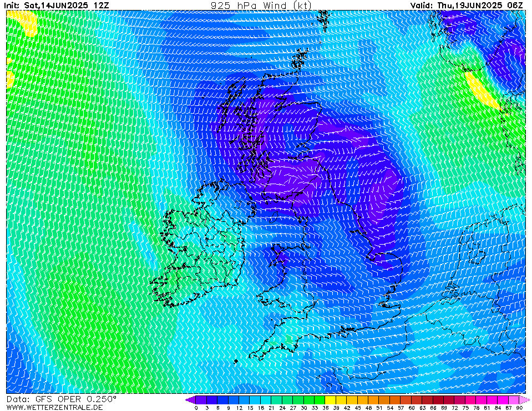
Task: Click the legend value "21"
Action: tap(271, 408)
